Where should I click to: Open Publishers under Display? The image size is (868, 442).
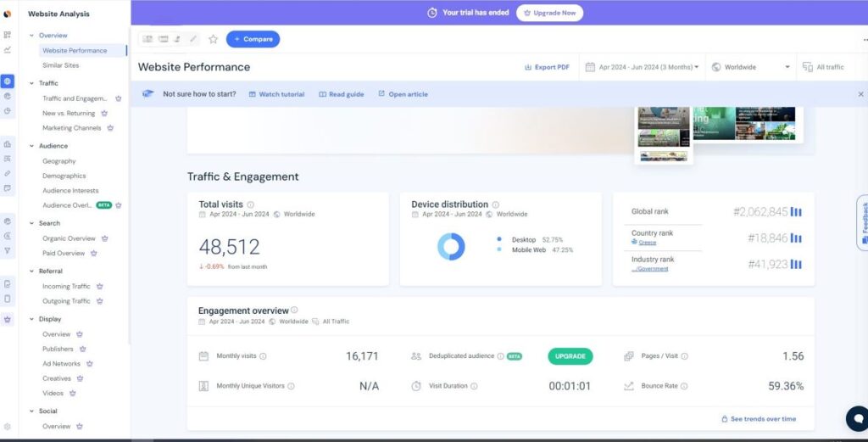[58, 349]
